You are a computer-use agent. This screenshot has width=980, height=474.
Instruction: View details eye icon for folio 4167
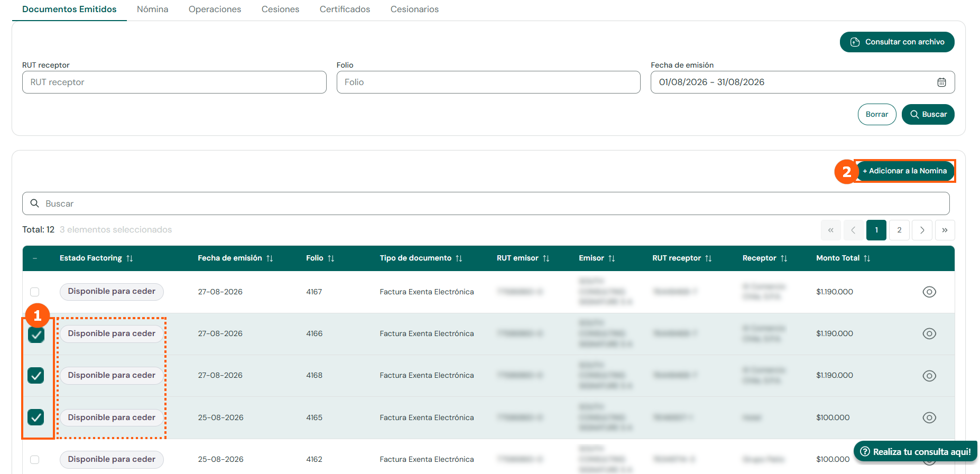(929, 292)
